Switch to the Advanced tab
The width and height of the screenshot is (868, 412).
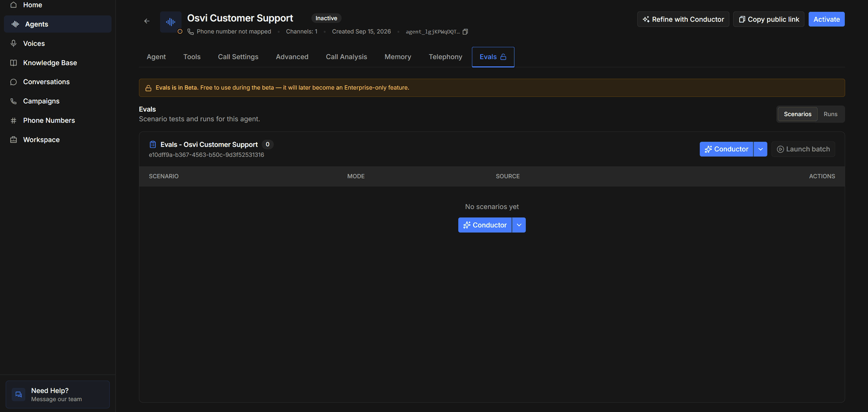292,57
